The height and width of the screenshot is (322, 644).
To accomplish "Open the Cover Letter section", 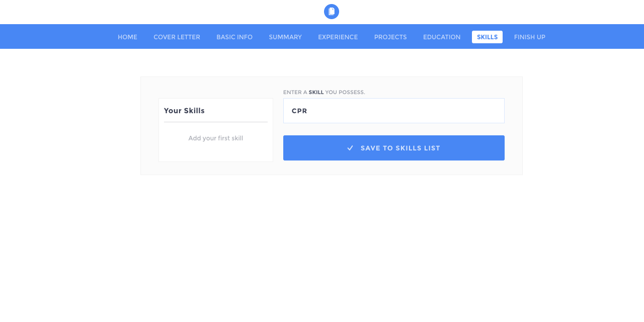I will [x=177, y=37].
